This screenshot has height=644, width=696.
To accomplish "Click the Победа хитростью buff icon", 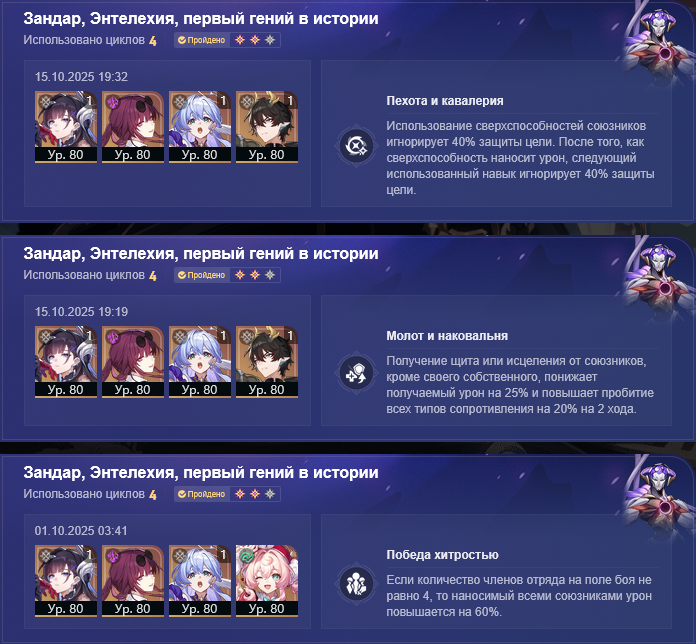I will 356,584.
